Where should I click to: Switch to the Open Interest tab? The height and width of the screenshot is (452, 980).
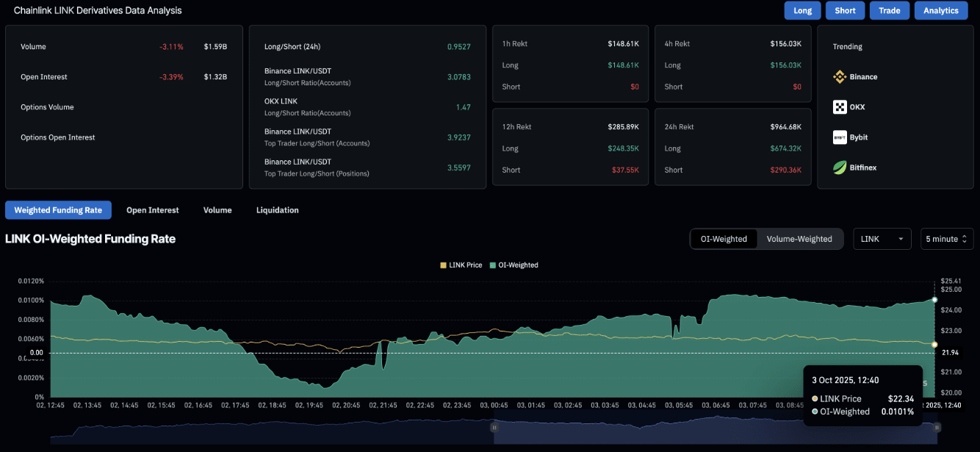tap(152, 210)
